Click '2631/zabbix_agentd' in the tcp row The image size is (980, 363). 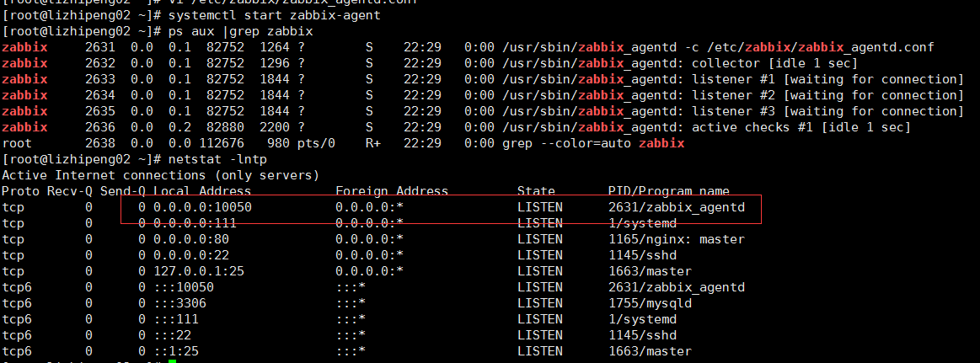tap(677, 207)
